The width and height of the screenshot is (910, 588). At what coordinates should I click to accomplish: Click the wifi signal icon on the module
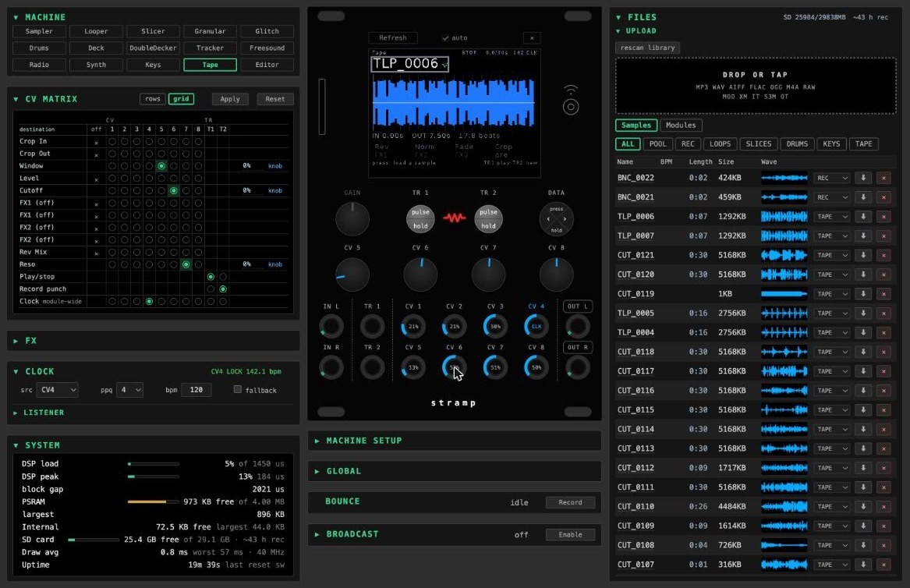click(x=571, y=90)
